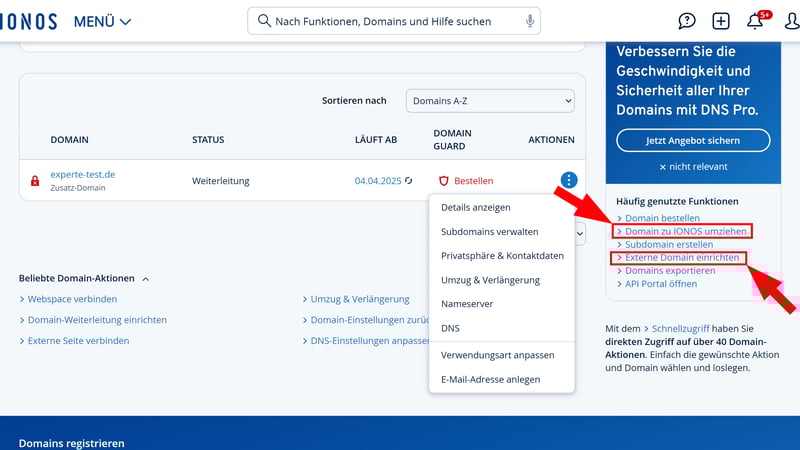
Task: Open the Domains A-Z sort dropdown
Action: (x=490, y=101)
